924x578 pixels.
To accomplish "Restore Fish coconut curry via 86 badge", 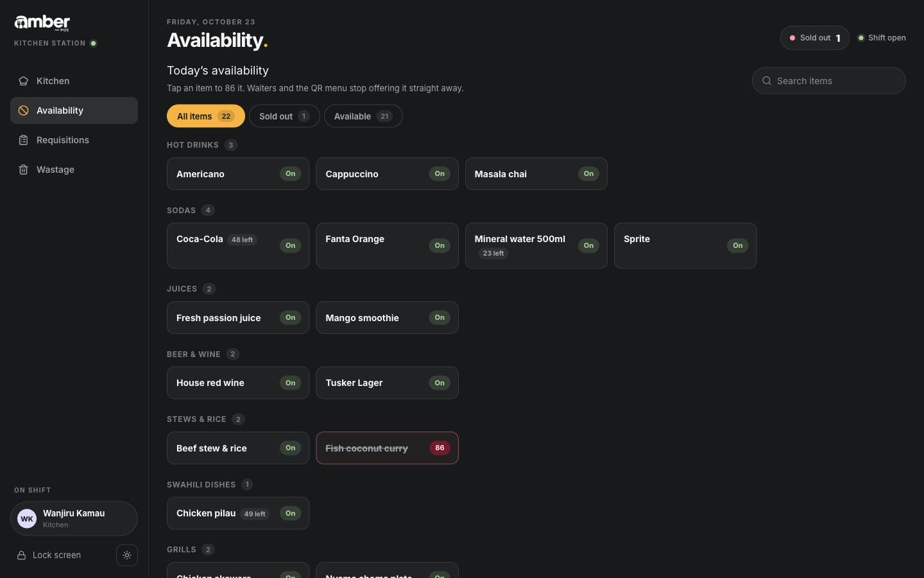I will 440,448.
